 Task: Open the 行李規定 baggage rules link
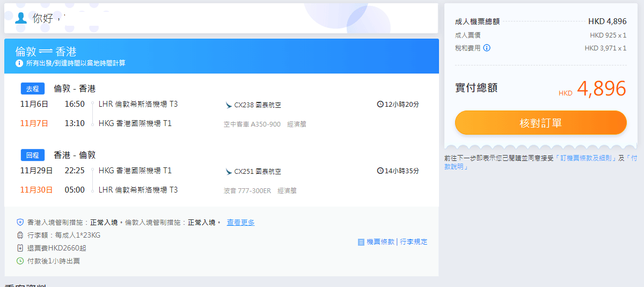(x=413, y=242)
